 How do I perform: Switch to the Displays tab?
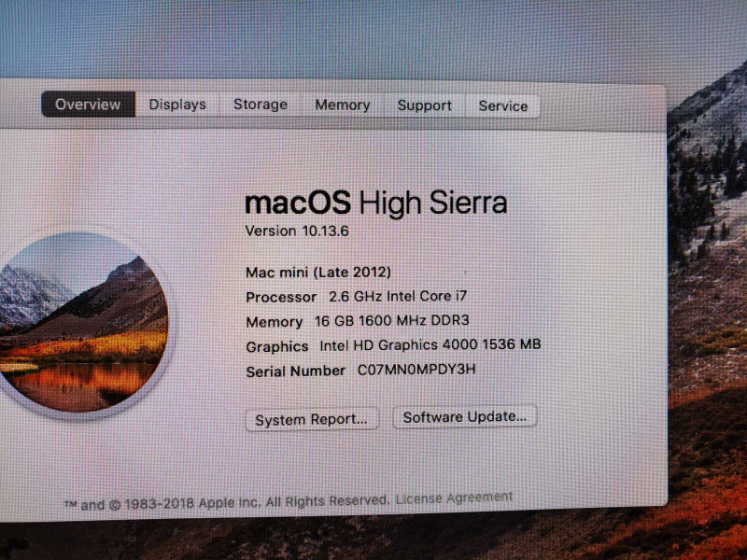click(x=177, y=105)
